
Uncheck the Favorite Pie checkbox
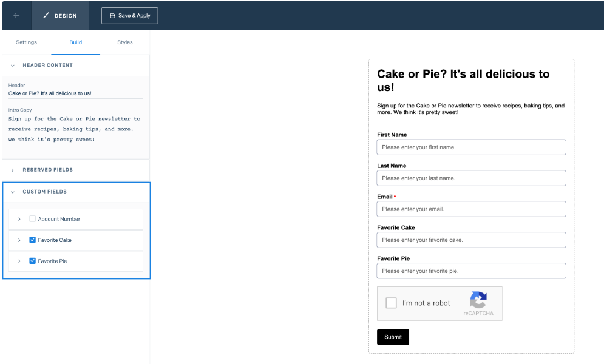pos(32,261)
